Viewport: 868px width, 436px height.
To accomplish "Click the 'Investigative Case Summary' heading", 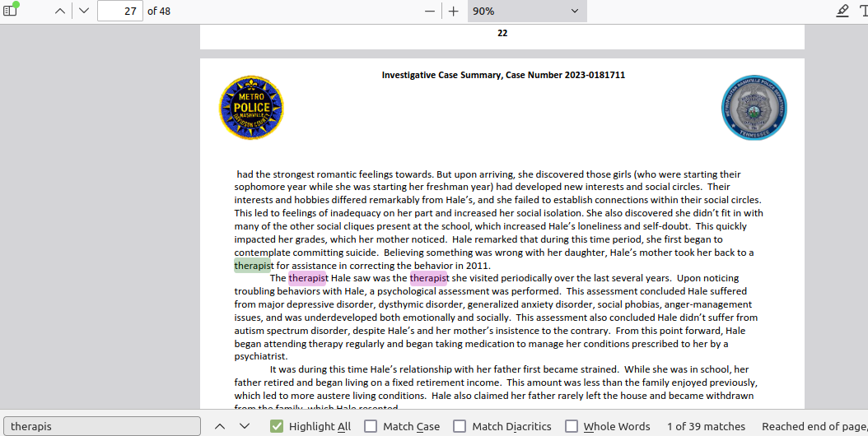I will pos(503,75).
